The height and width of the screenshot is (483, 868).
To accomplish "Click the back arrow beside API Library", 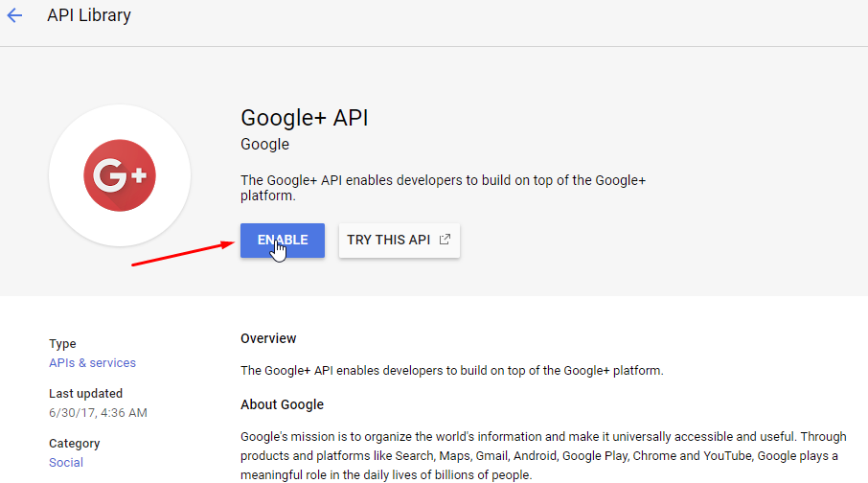I will click(14, 15).
